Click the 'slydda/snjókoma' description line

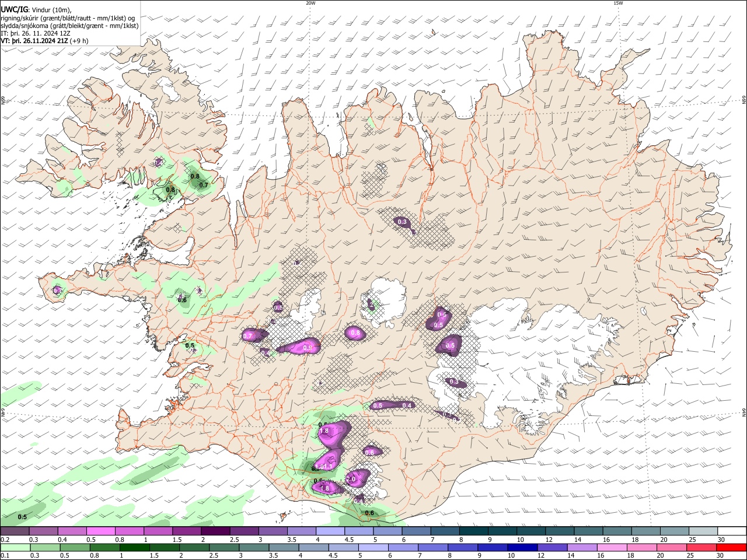click(69, 26)
